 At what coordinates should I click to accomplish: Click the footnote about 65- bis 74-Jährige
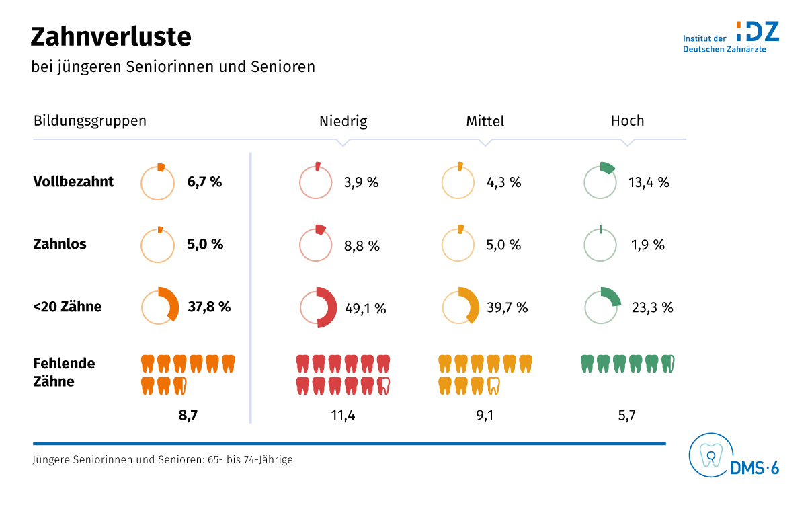tap(162, 461)
